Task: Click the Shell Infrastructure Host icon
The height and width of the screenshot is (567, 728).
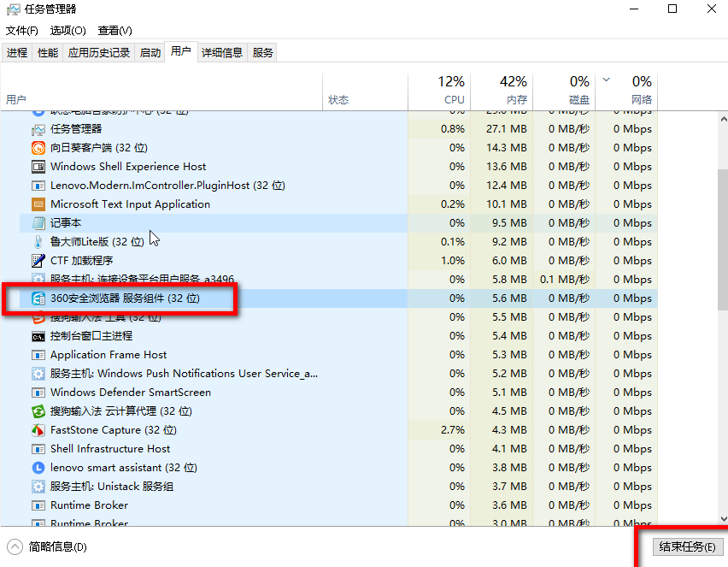Action: 38,449
